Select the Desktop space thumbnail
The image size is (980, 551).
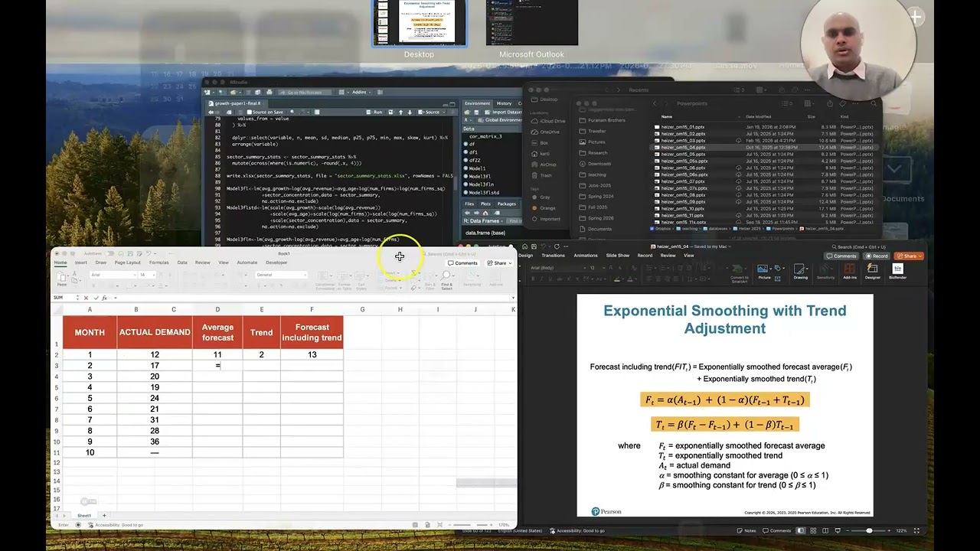click(419, 23)
